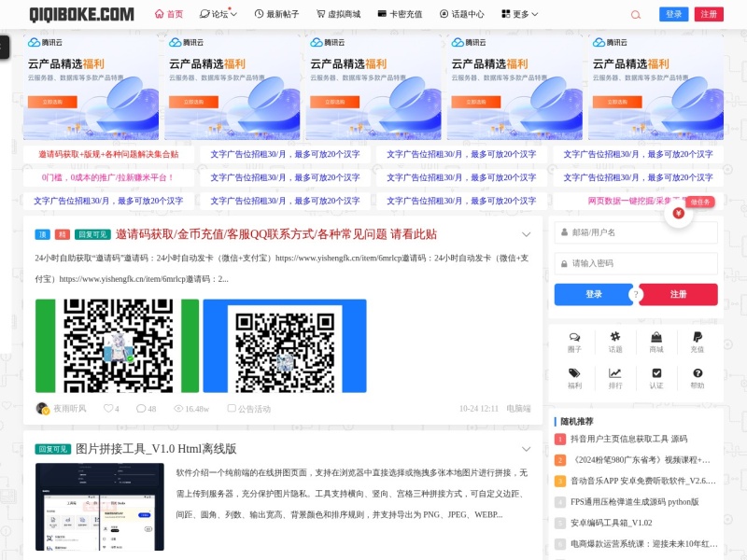Open post 图片拼接工具_V1.0 Html离线版

[156, 449]
